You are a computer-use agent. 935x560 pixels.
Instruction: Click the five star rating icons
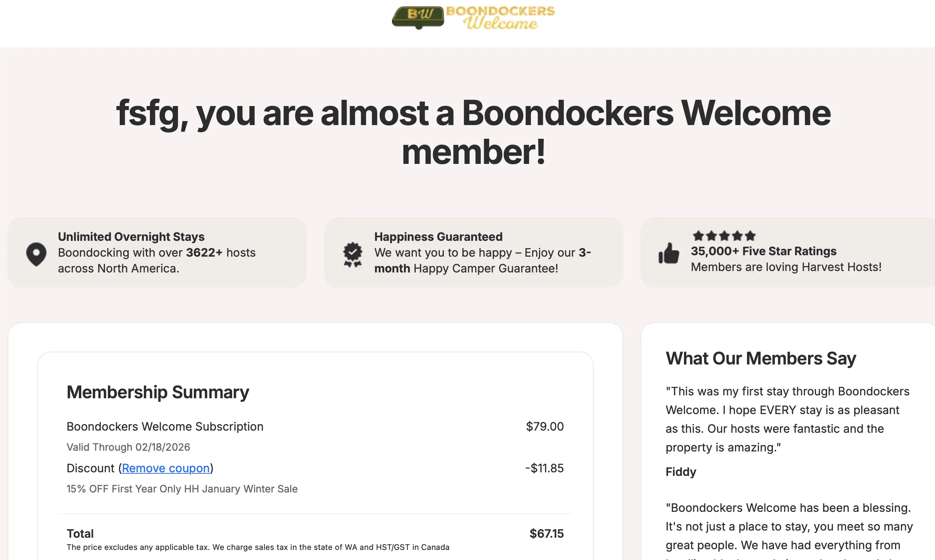(724, 236)
